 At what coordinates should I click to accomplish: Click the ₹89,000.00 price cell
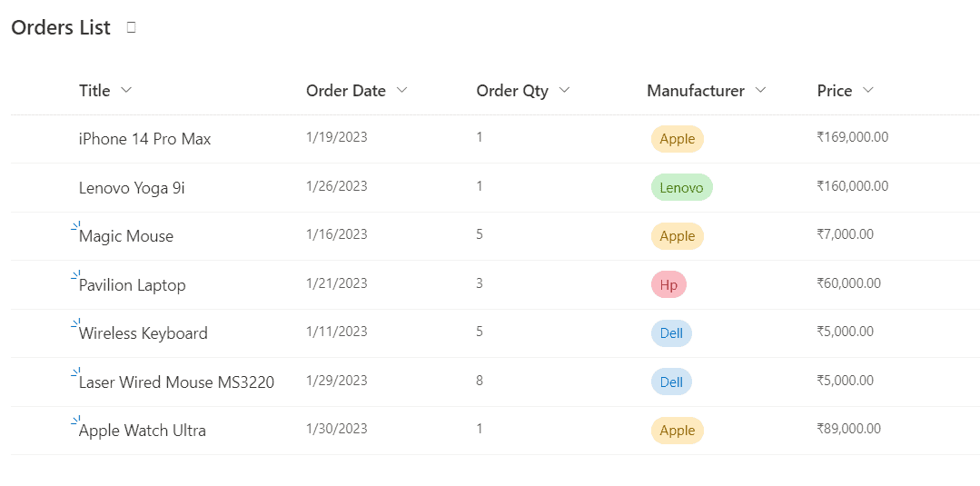(848, 429)
